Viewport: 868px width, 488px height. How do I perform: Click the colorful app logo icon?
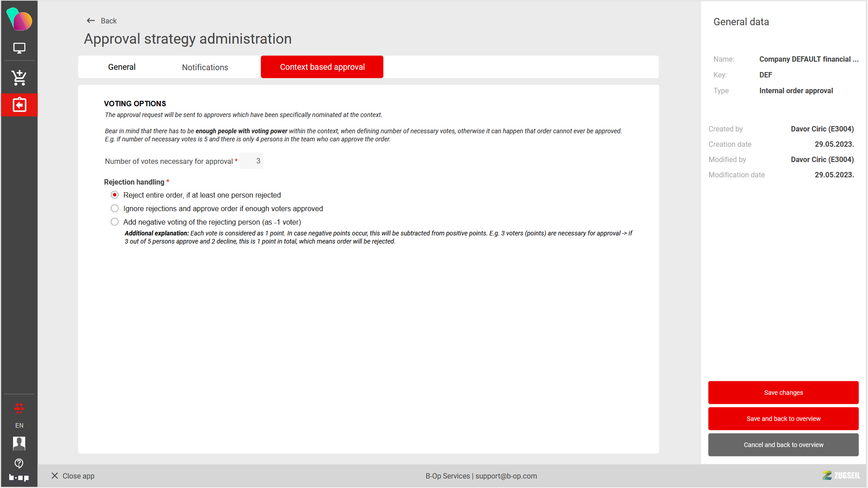coord(19,19)
